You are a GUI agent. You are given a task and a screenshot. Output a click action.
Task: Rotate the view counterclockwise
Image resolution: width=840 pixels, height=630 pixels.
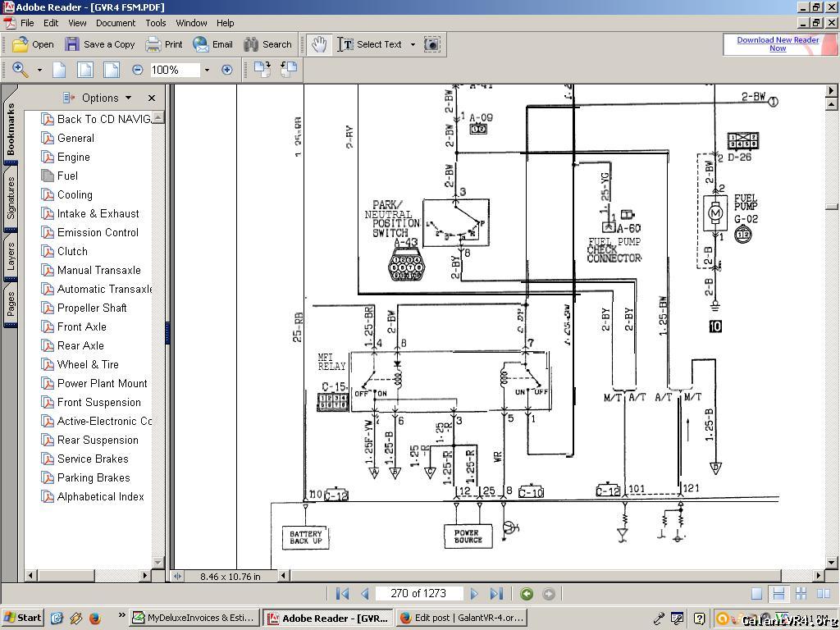click(x=289, y=70)
